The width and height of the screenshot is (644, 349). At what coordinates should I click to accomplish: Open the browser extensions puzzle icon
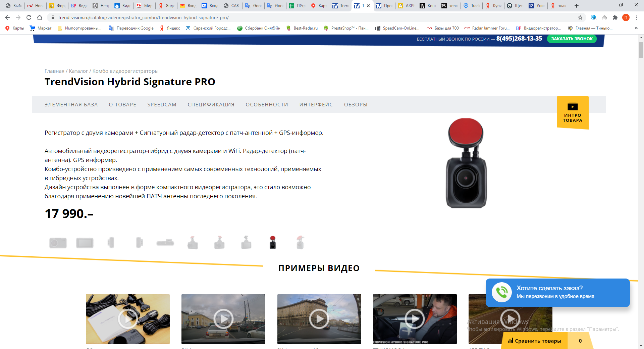pos(615,17)
